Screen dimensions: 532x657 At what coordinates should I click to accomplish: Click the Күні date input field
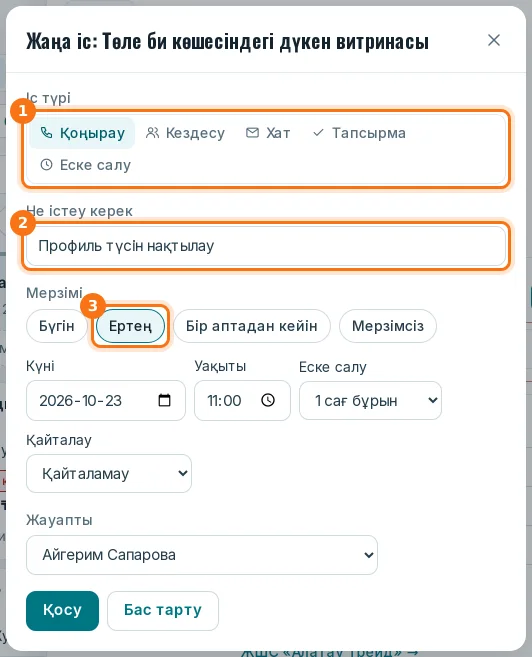pos(106,401)
